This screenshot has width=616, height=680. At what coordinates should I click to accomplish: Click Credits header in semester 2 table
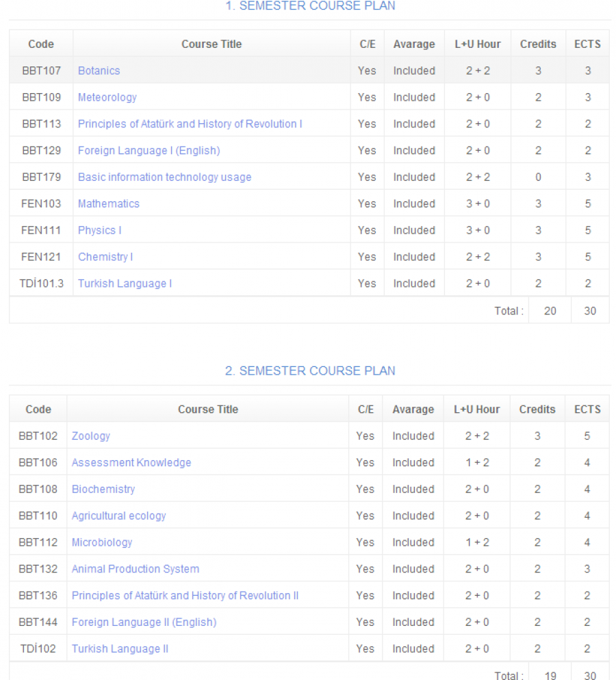(x=537, y=410)
